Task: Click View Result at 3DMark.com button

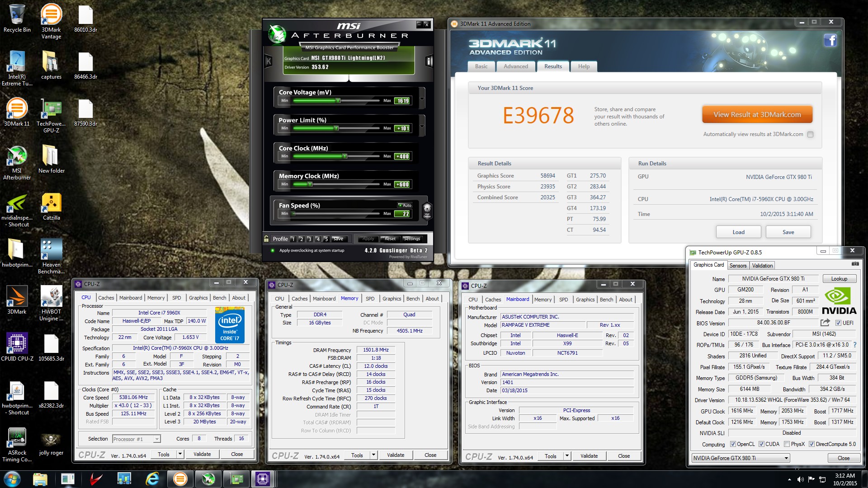Action: coord(757,115)
